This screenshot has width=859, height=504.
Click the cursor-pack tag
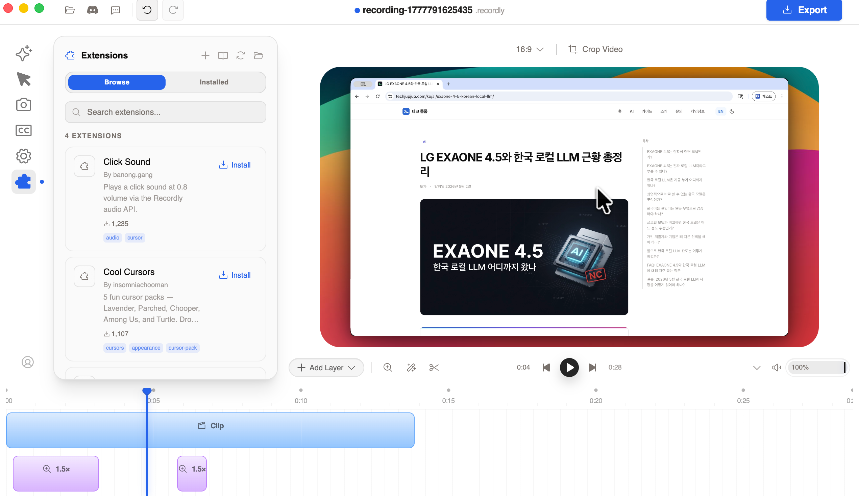click(x=183, y=348)
